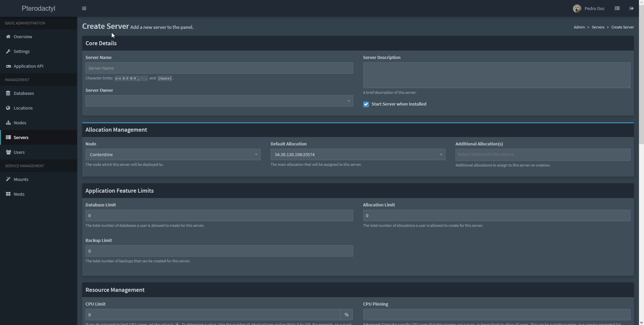Go to Application API page

39,66
